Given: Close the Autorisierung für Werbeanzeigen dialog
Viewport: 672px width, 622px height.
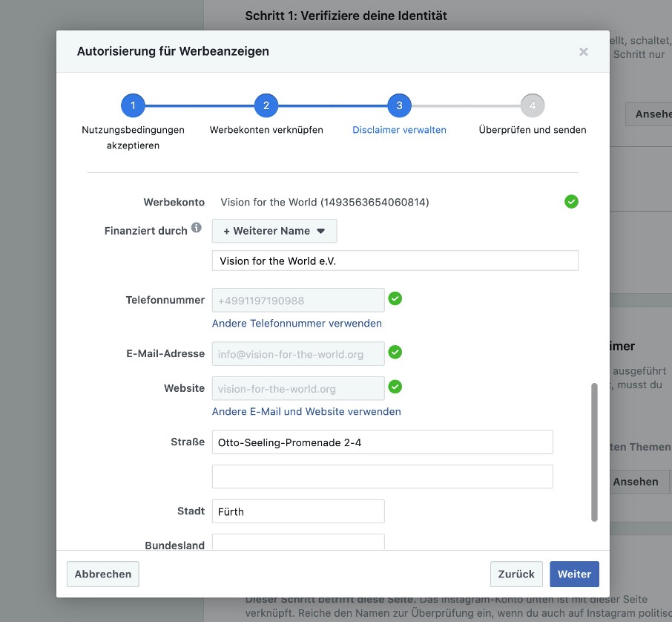Looking at the screenshot, I should (x=583, y=52).
